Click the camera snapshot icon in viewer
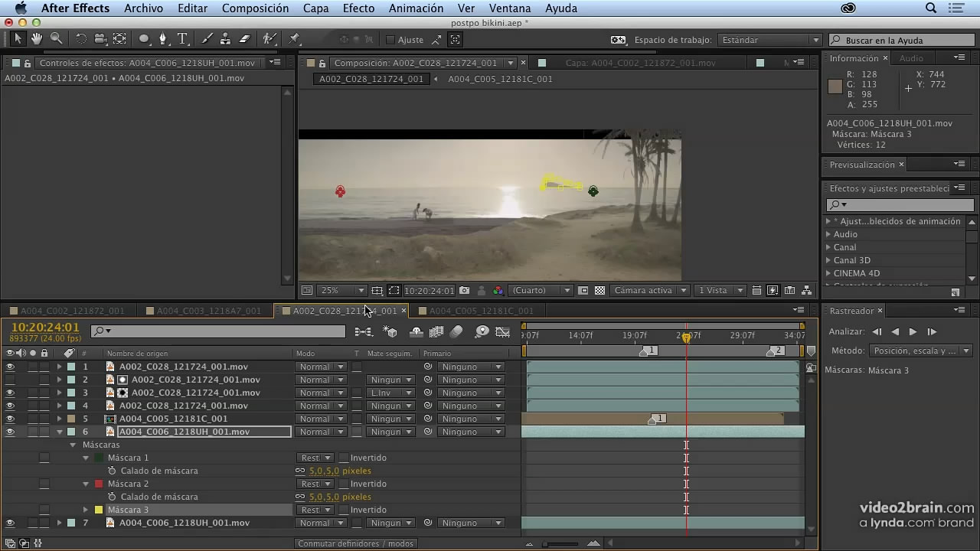The height and width of the screenshot is (551, 980). pos(465,291)
